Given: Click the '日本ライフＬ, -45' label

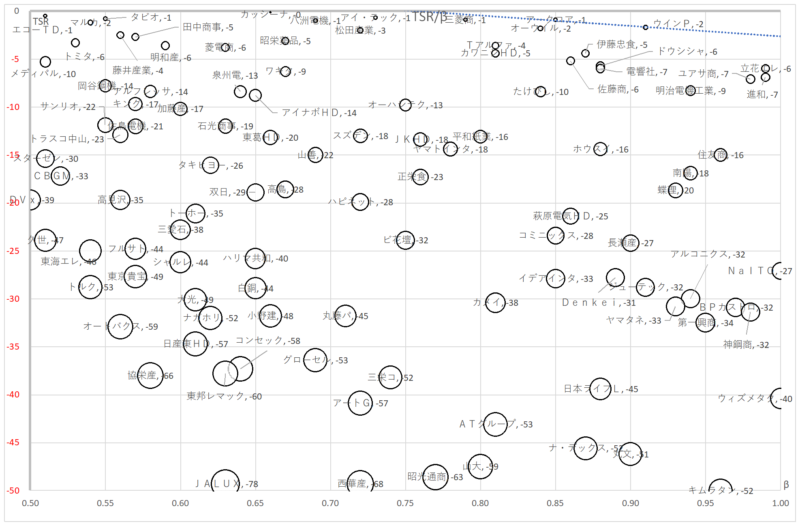Looking at the screenshot, I should [x=601, y=389].
